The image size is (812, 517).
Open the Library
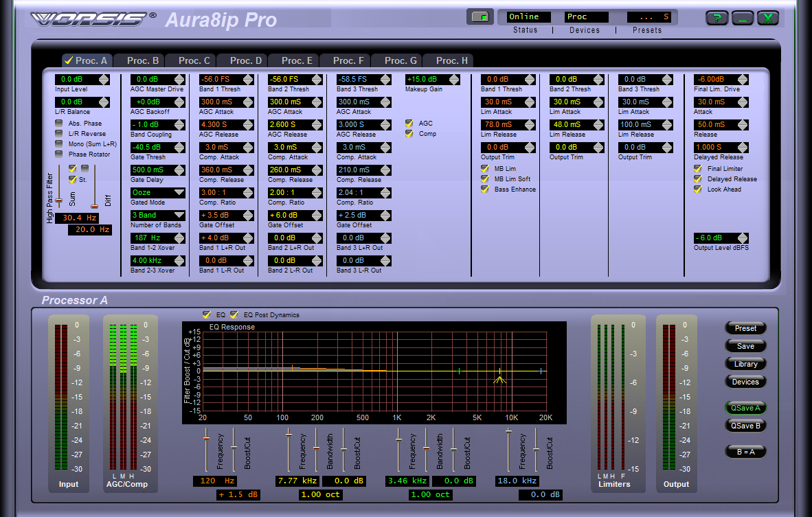(745, 364)
